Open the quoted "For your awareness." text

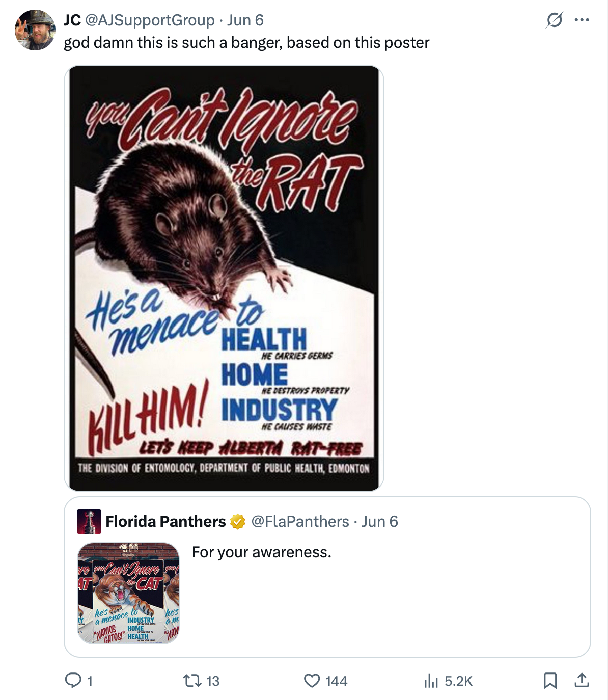pos(262,552)
